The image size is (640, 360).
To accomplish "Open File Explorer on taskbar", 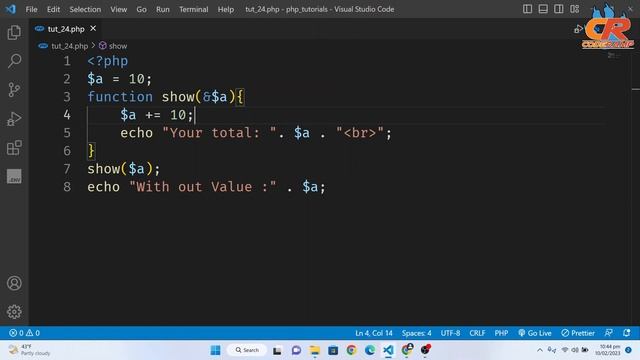I will coord(315,350).
